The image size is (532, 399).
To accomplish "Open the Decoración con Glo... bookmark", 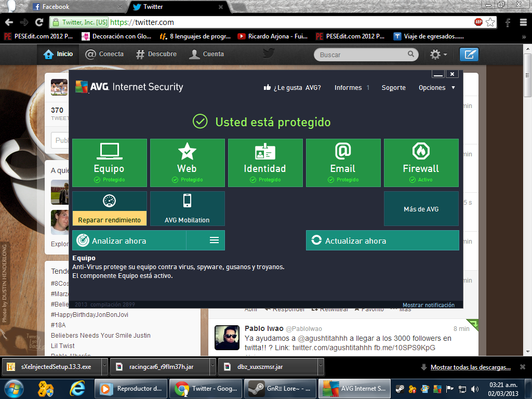I will coord(116,36).
